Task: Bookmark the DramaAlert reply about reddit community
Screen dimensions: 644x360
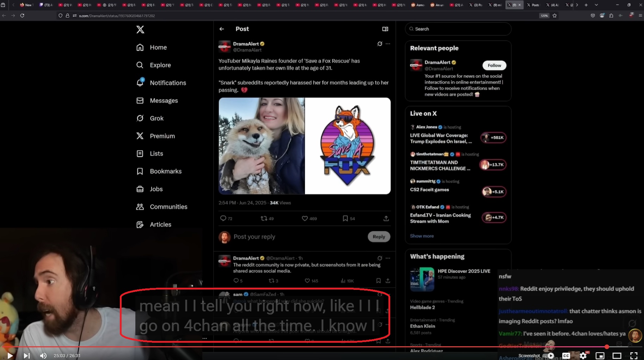Action: coord(378,281)
